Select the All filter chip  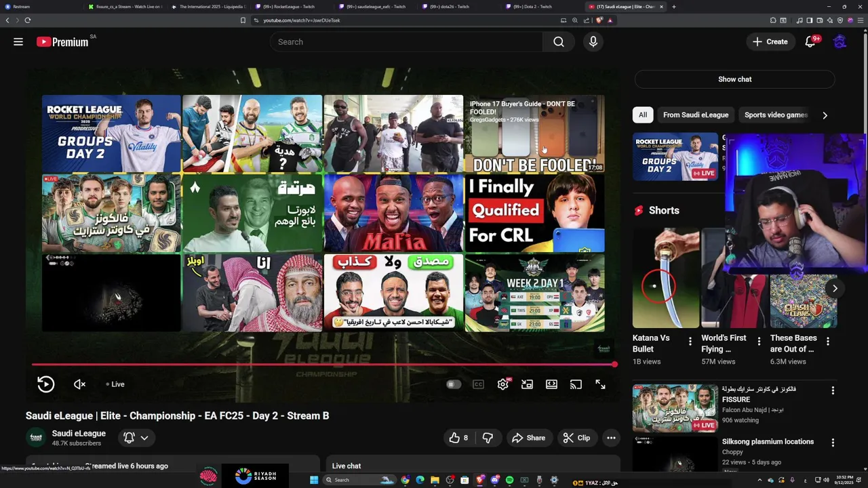pos(643,115)
